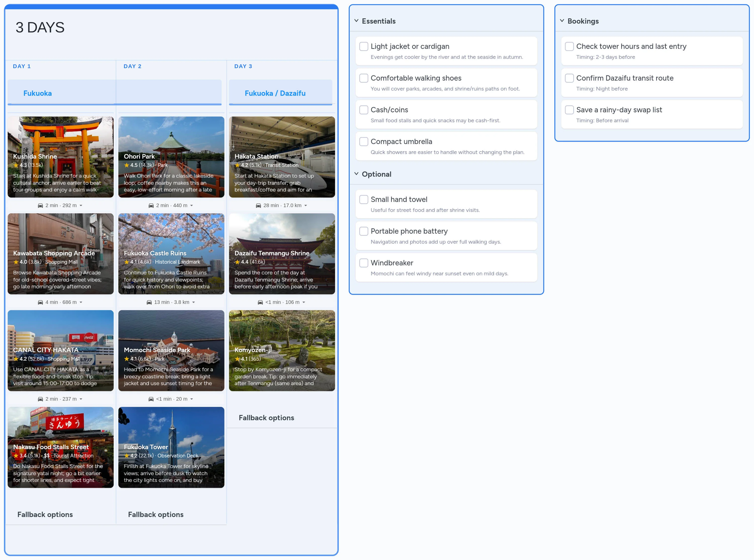
Task: Collapse the Essentials section
Action: (x=356, y=21)
